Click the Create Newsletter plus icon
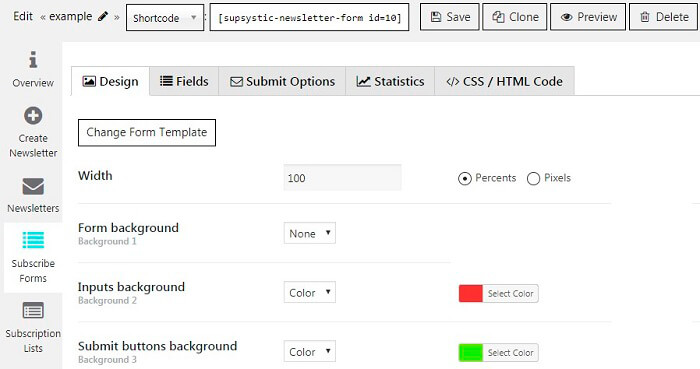Viewport: 700px width, 369px height. tap(33, 116)
